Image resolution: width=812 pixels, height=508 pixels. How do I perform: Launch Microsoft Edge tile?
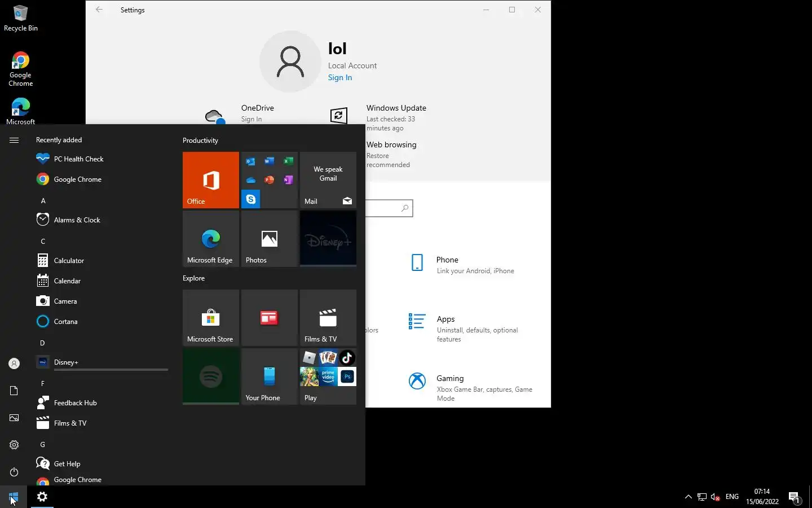211,239
